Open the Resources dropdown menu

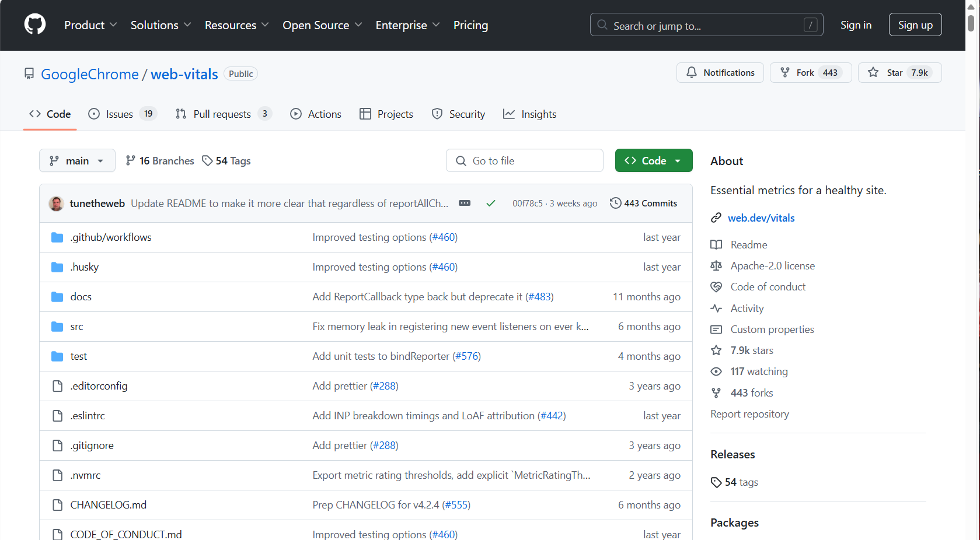pyautogui.click(x=236, y=25)
